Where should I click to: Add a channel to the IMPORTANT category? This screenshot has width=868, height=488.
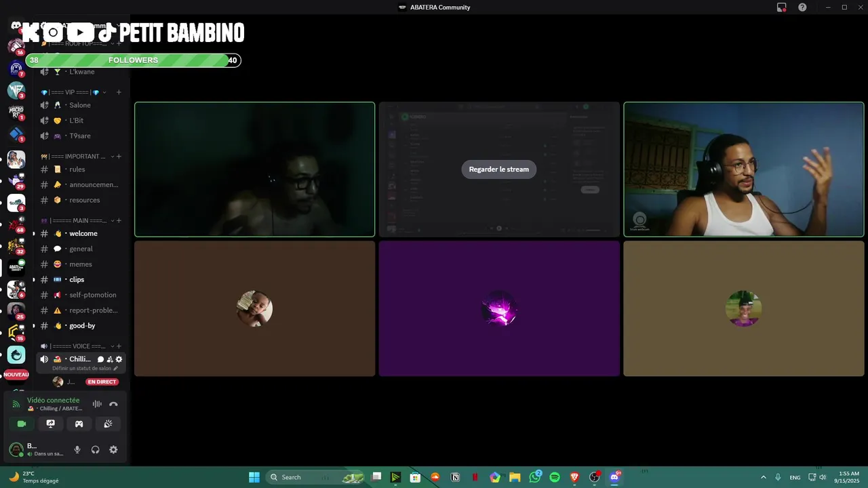tap(119, 157)
